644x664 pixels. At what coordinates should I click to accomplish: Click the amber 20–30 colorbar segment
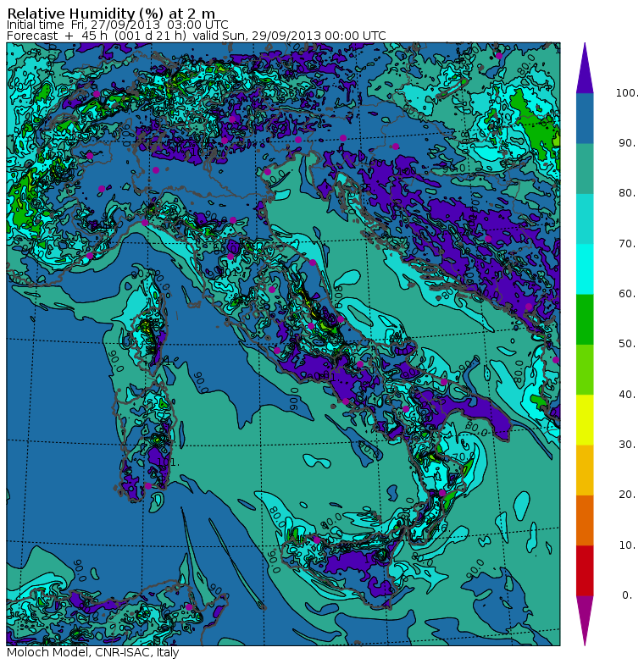coord(585,470)
